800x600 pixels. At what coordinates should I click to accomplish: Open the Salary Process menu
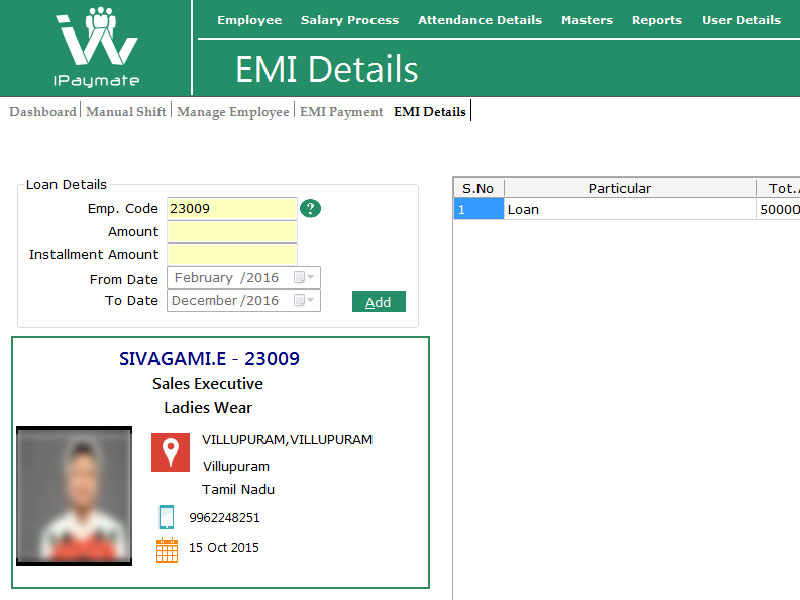coord(349,20)
